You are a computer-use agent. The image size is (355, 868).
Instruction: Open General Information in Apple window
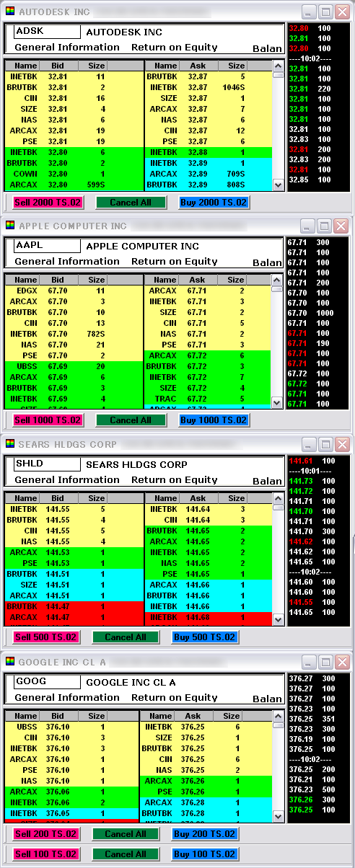coord(67,262)
